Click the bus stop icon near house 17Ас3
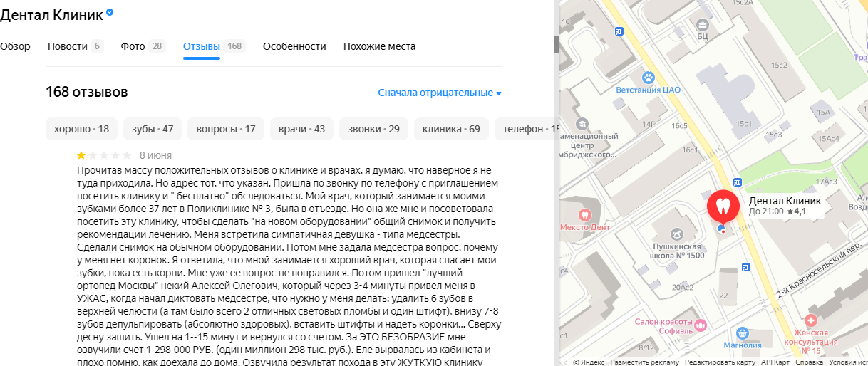The image size is (868, 366). pos(736,181)
